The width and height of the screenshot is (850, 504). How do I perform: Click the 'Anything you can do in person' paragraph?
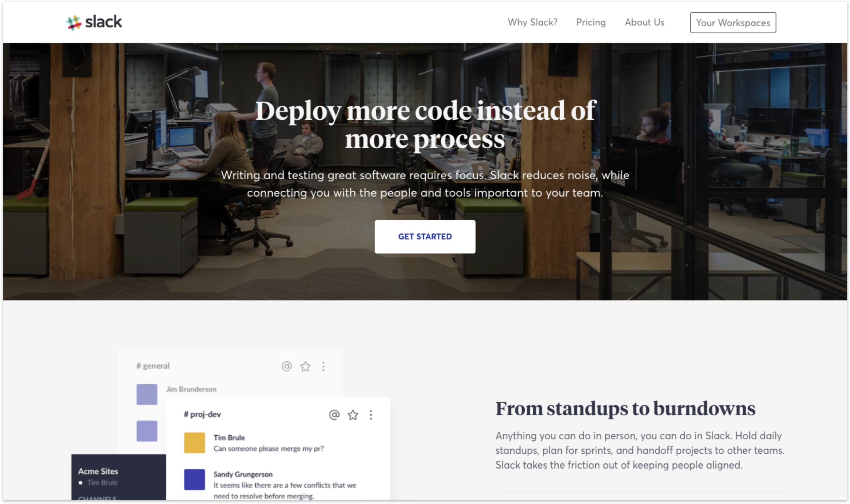640,450
